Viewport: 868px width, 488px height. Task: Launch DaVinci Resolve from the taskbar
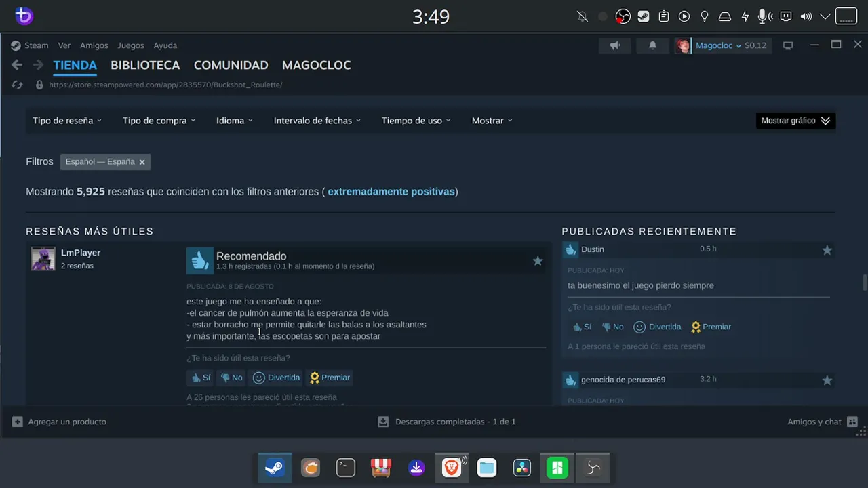pos(522,468)
